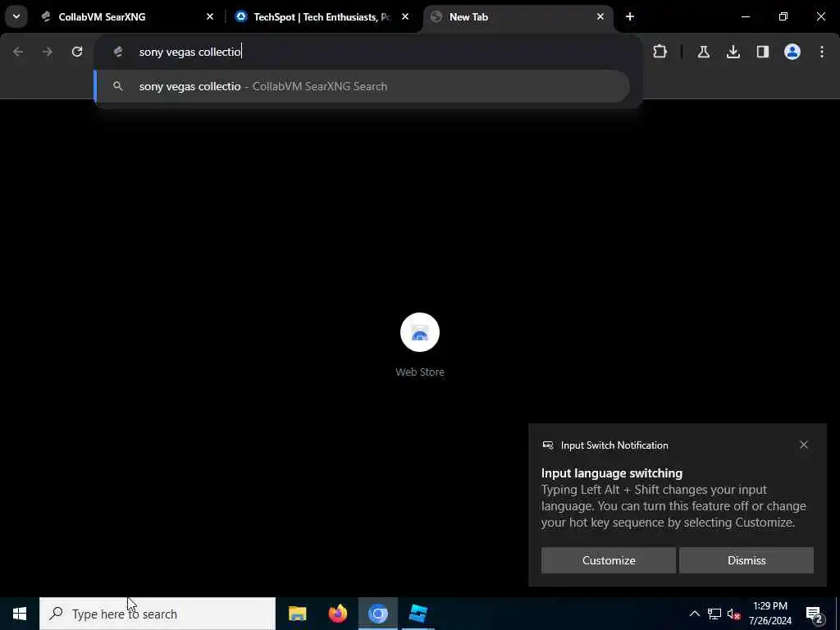The height and width of the screenshot is (630, 840).
Task: Close the Input Switch Notification
Action: pos(804,445)
